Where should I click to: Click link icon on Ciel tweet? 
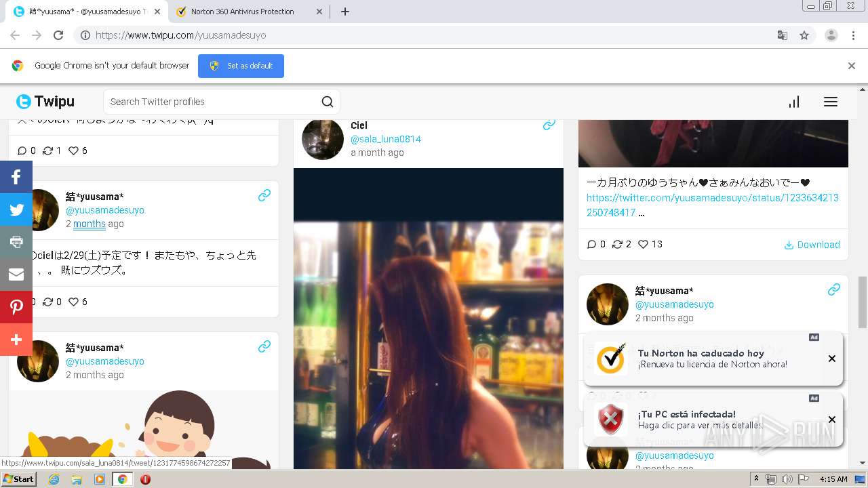pos(549,125)
